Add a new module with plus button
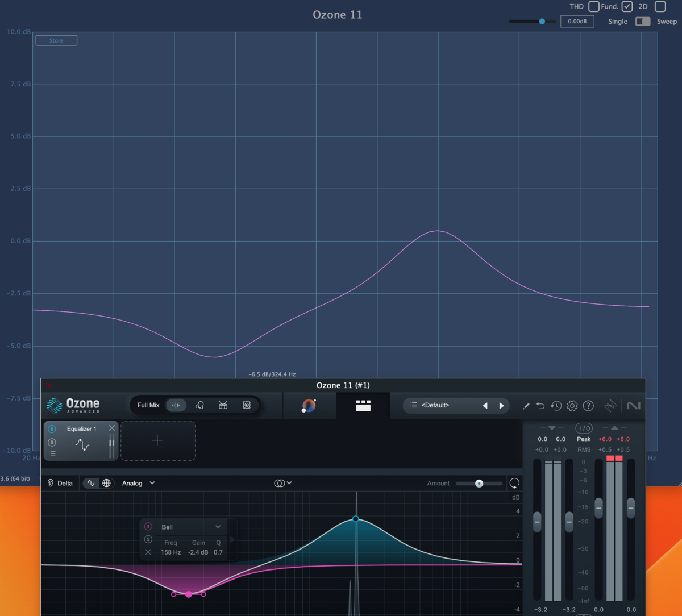The image size is (682, 616). click(x=158, y=440)
